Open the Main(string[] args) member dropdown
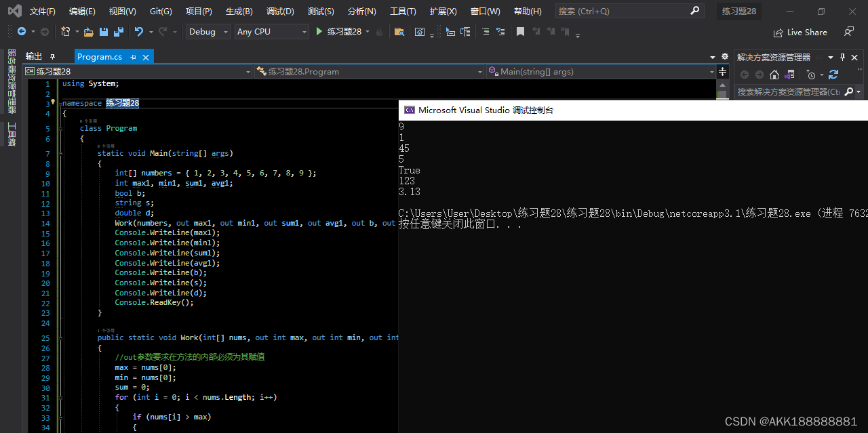This screenshot has height=433, width=868. pyautogui.click(x=601, y=71)
